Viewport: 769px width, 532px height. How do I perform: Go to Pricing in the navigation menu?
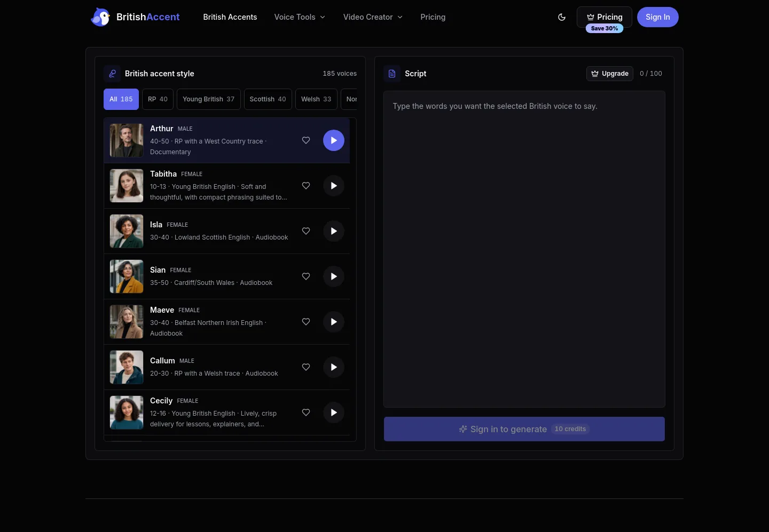[433, 17]
